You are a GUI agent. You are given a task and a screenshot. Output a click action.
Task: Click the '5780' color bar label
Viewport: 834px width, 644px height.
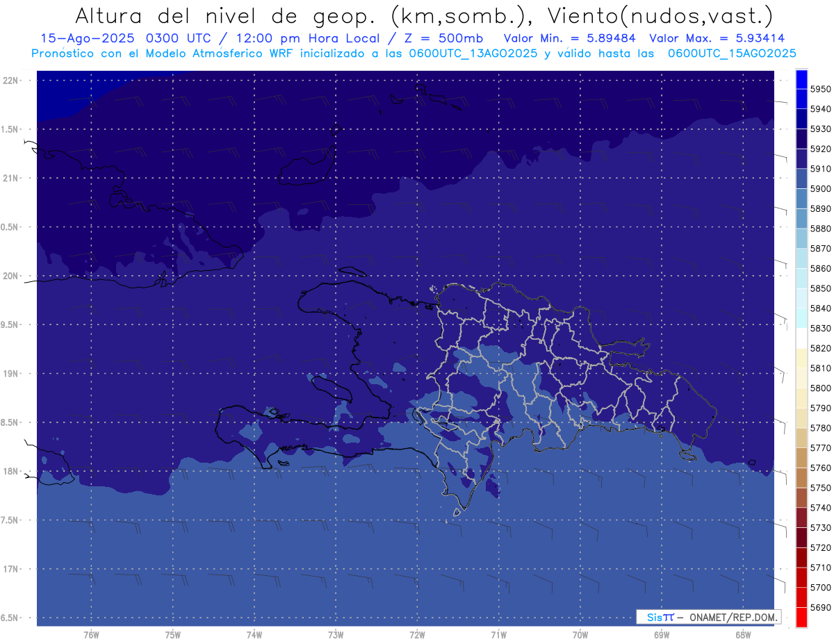point(820,428)
